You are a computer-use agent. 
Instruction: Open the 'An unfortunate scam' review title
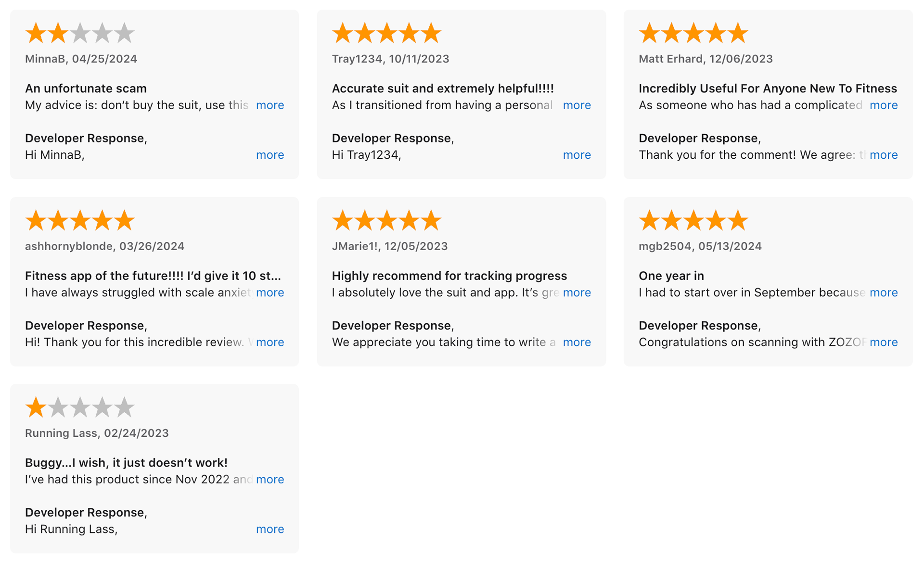pos(86,89)
